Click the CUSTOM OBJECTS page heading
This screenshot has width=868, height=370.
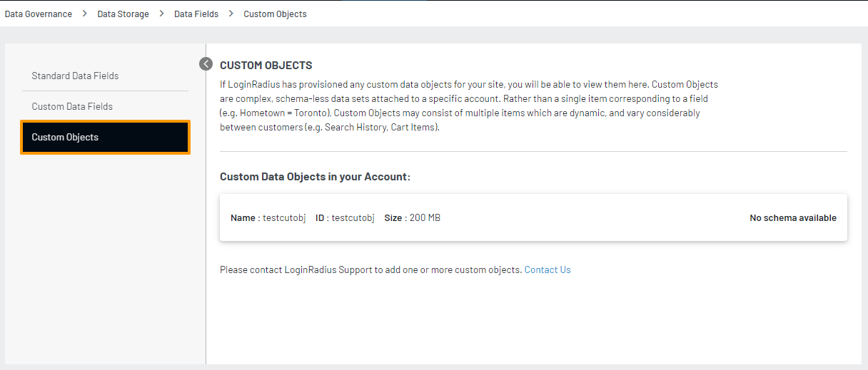click(x=266, y=66)
